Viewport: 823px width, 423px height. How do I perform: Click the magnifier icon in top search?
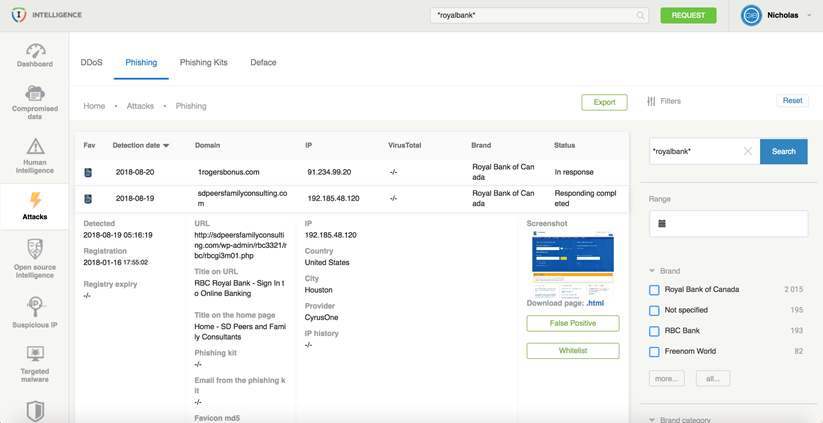(641, 16)
